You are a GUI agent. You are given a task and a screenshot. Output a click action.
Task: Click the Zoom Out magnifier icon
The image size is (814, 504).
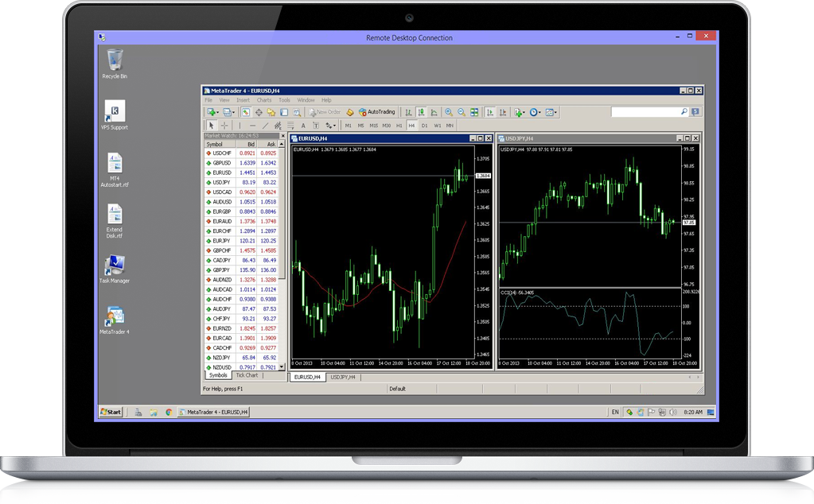tap(462, 112)
